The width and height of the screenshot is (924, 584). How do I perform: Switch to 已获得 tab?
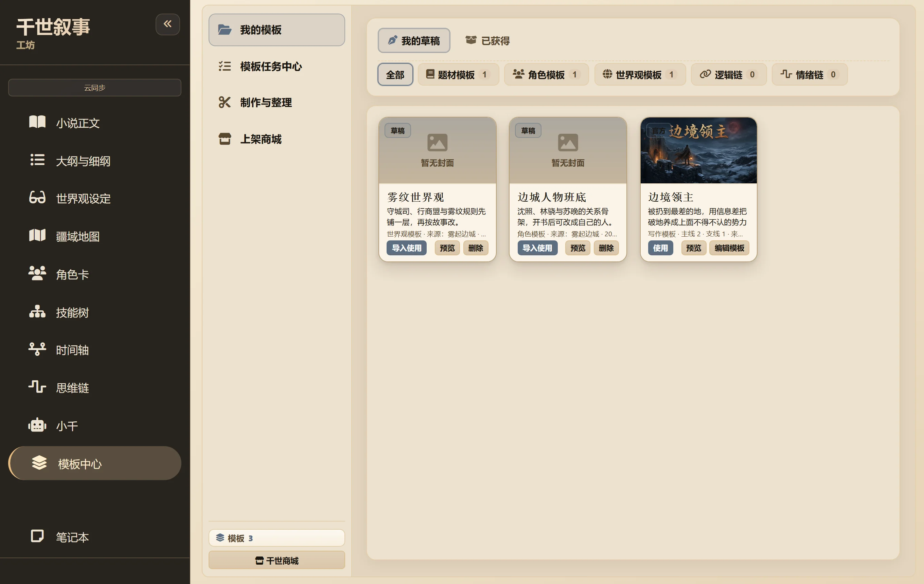coord(487,40)
